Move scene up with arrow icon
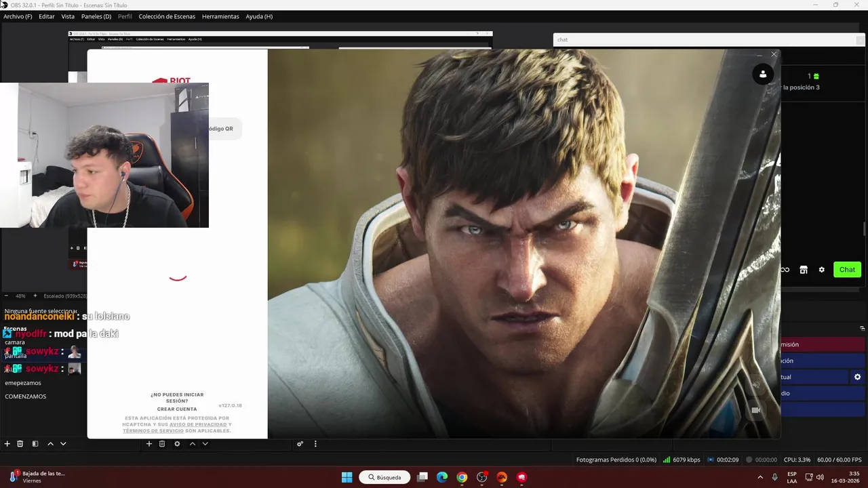The image size is (868, 488). click(50, 444)
